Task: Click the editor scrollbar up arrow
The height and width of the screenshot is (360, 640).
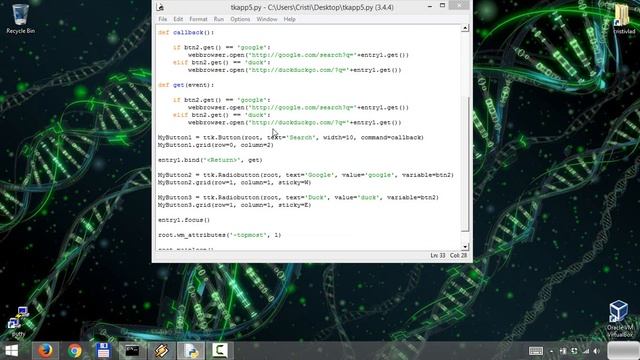Action: 465,28
